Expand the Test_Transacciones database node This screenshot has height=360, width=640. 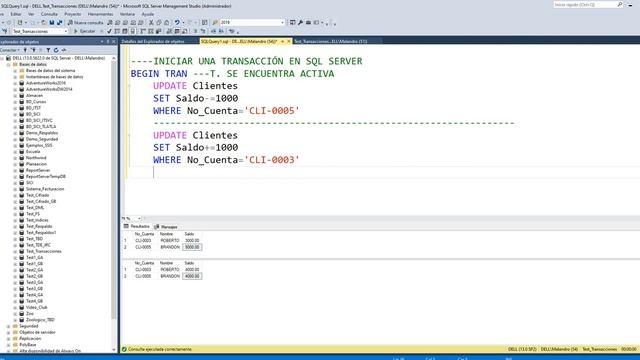(x=15, y=251)
